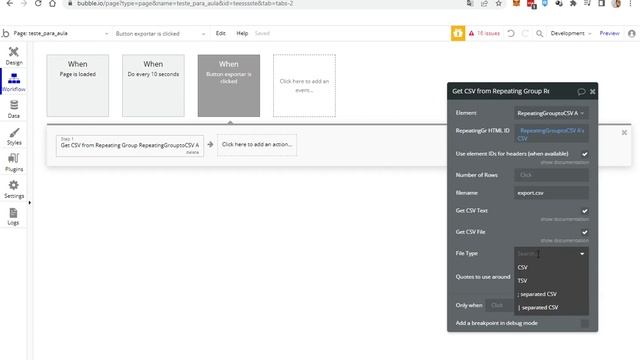640x360 pixels.
Task: Open the Styles tab in sidebar
Action: [x=14, y=136]
